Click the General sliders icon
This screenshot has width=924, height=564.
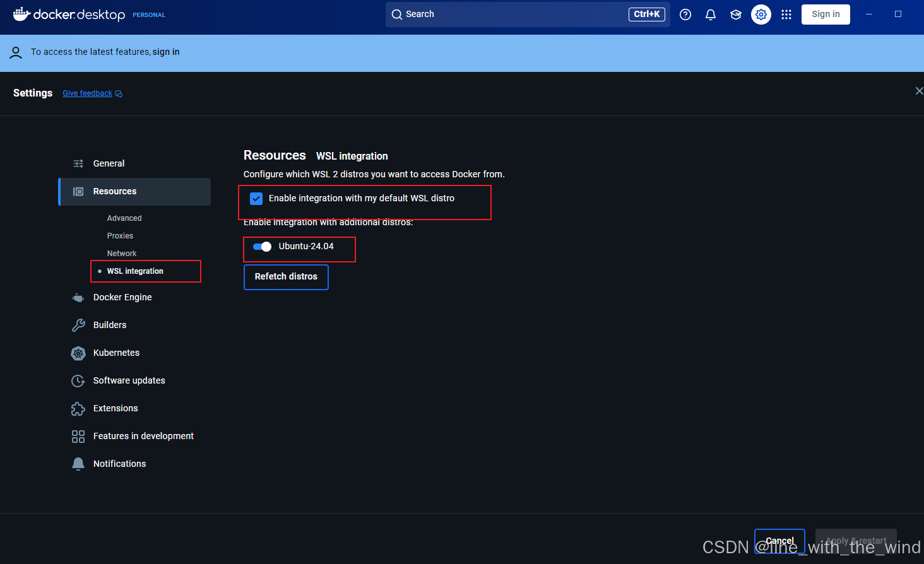78,163
